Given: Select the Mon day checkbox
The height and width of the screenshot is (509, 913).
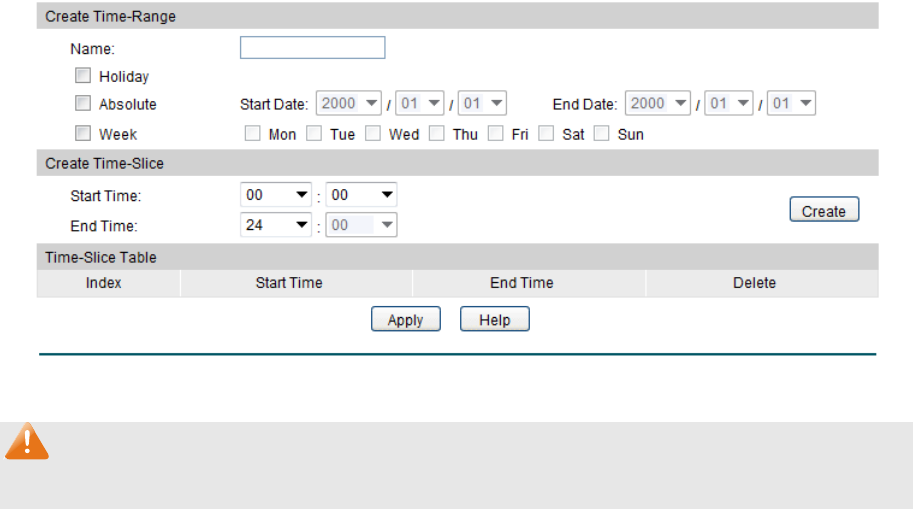Looking at the screenshot, I should tap(253, 133).
